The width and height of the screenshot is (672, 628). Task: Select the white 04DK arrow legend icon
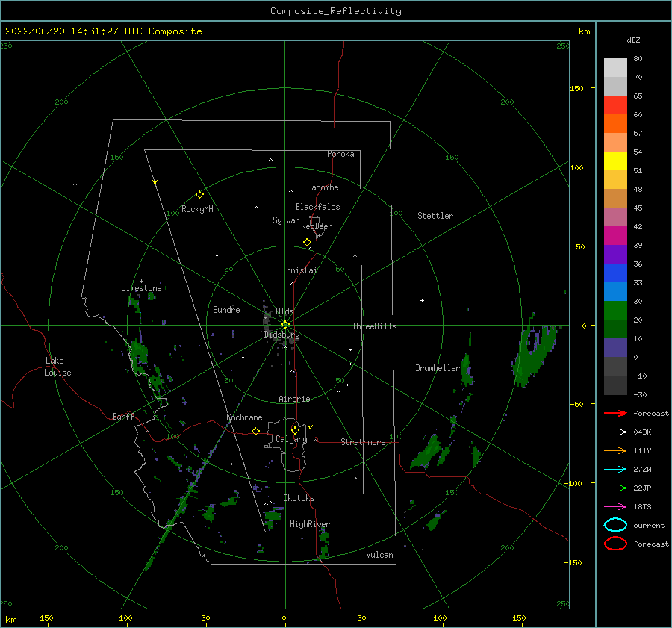(615, 432)
